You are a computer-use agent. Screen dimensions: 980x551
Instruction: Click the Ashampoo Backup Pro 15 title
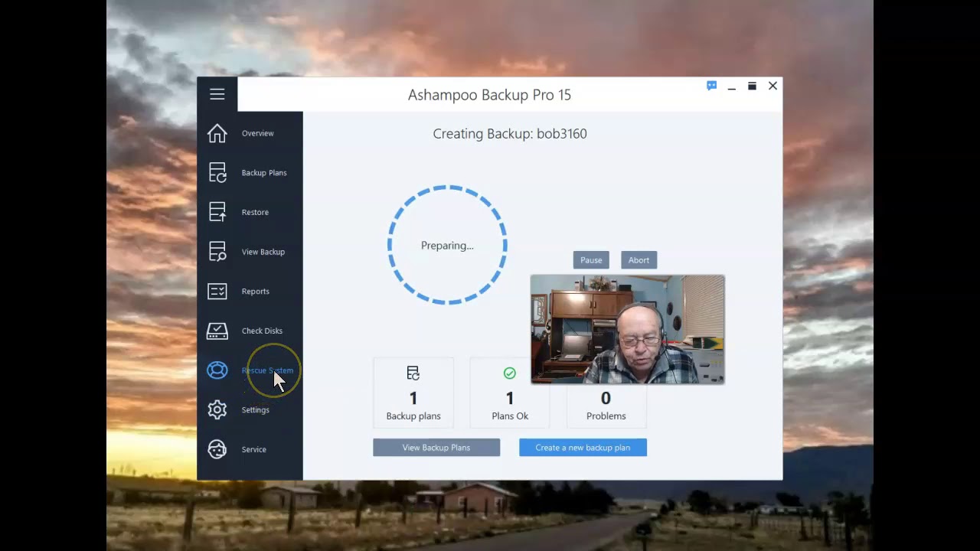489,95
